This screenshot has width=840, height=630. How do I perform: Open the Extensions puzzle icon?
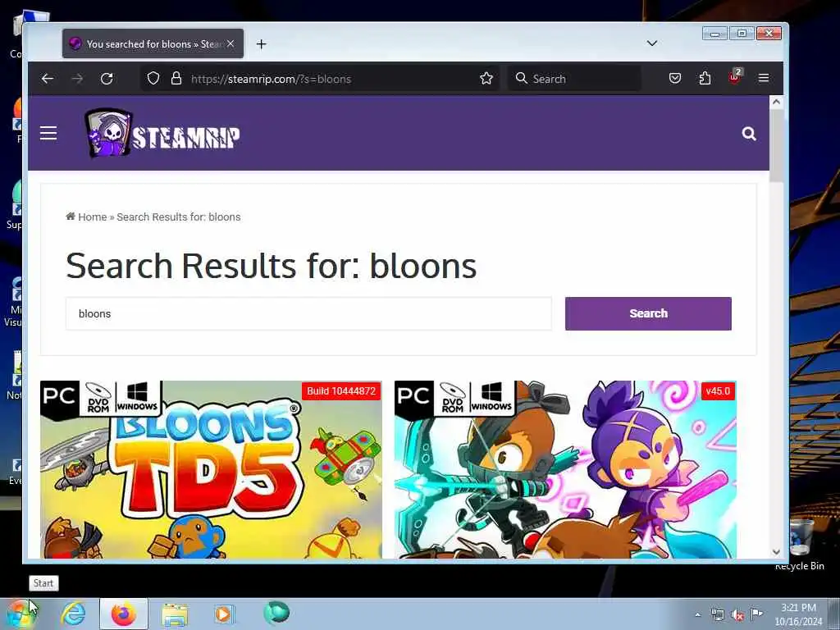click(705, 78)
